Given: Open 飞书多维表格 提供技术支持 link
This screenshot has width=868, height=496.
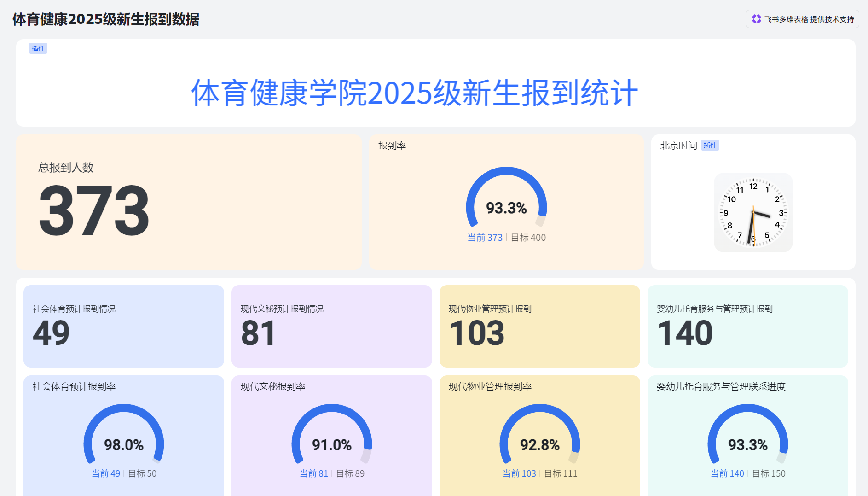Looking at the screenshot, I should (x=809, y=19).
